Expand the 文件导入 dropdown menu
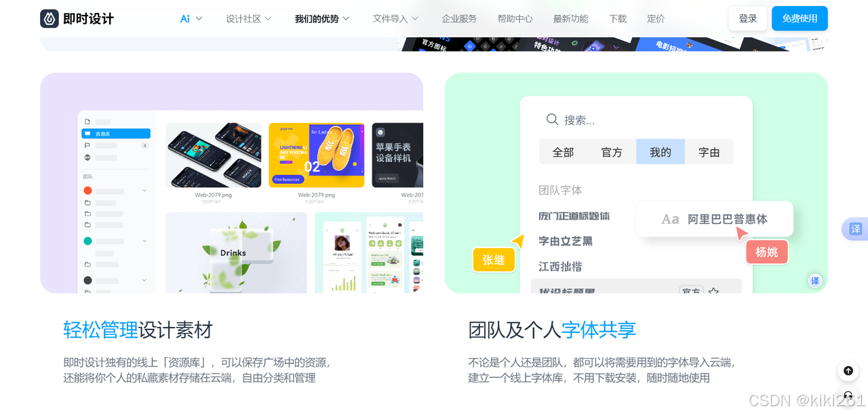This screenshot has width=868, height=415. [x=395, y=19]
